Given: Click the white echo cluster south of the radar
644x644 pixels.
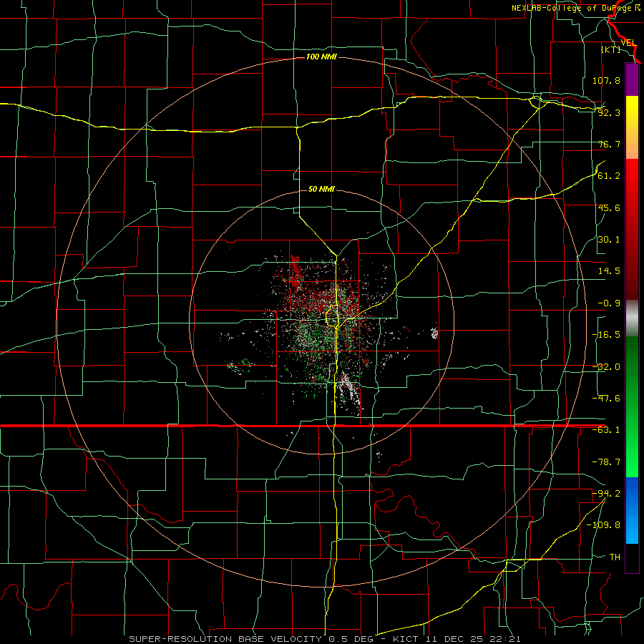Looking at the screenshot, I should (348, 389).
